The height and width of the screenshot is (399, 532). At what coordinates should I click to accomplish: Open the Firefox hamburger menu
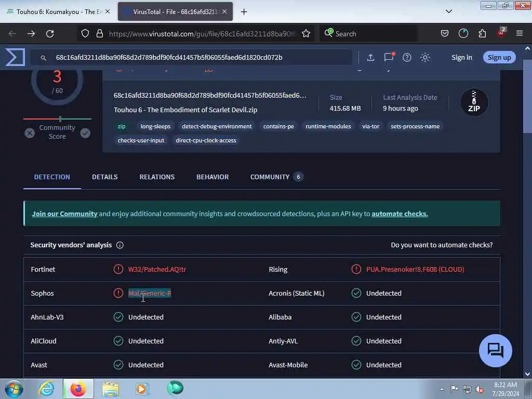(x=519, y=33)
